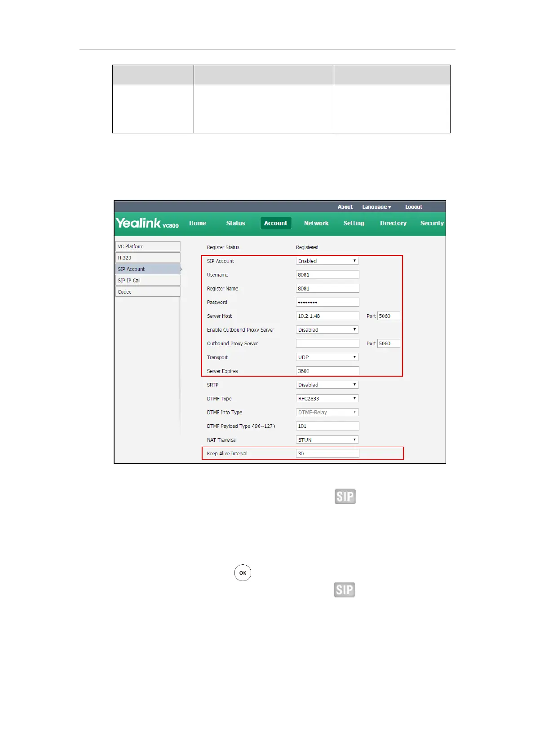535x756 pixels.
Task: Click the DTMF Payload Type field 101
Action: [x=327, y=426]
